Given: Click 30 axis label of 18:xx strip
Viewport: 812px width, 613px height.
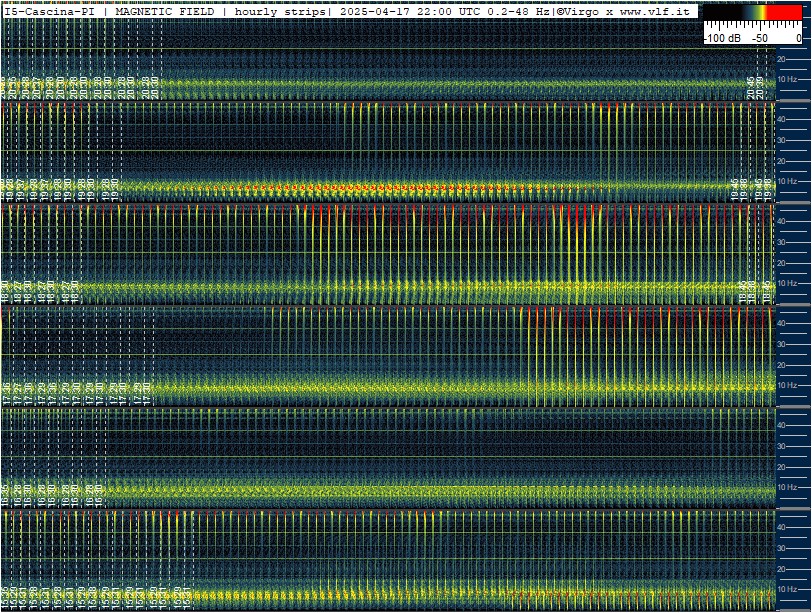Looking at the screenshot, I should [x=781, y=242].
